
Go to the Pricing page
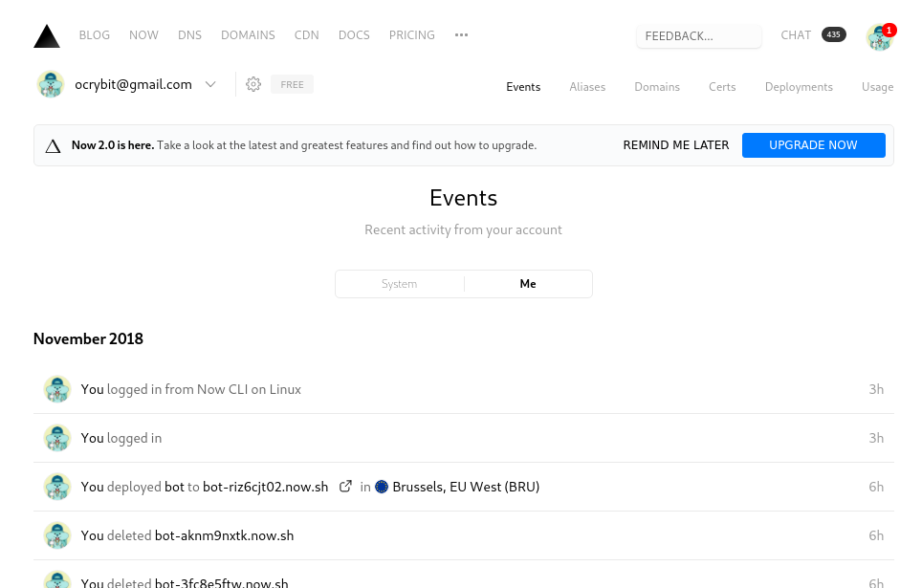click(x=411, y=35)
